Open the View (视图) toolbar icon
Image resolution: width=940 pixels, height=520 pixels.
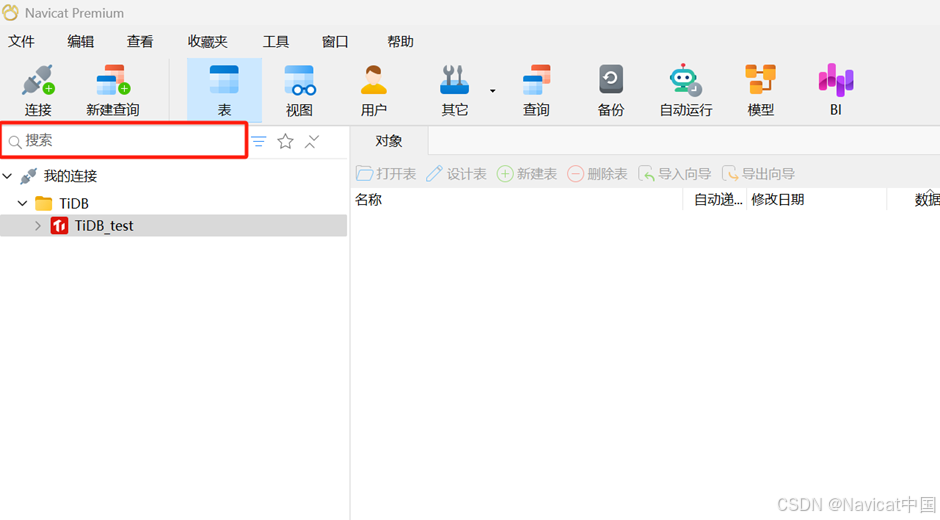(299, 80)
